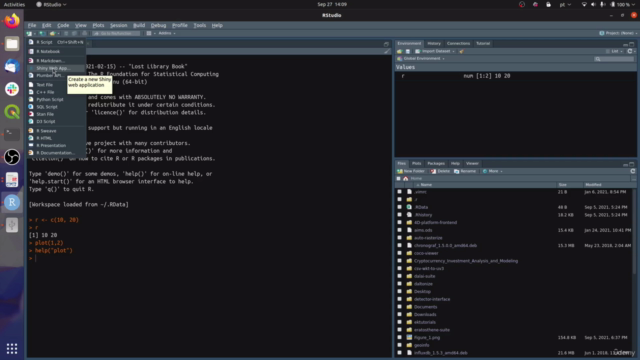Open the More dropdown in Files pane

pos(493,171)
